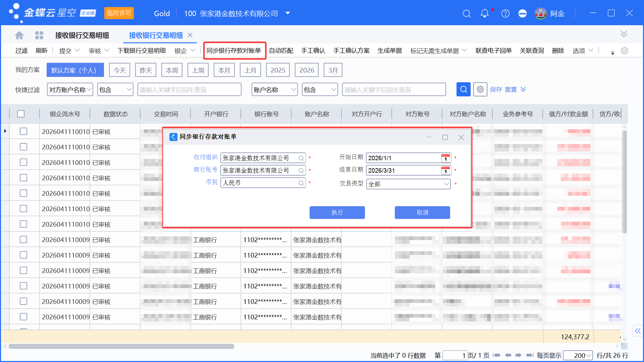Click the 取消 button in dialog
644x362 pixels.
point(422,213)
